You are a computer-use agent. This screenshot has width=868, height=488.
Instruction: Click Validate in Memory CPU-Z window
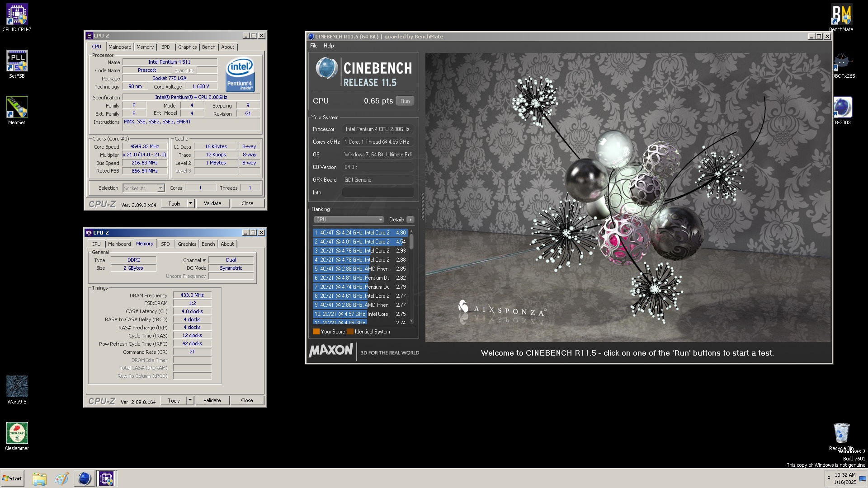tap(212, 400)
